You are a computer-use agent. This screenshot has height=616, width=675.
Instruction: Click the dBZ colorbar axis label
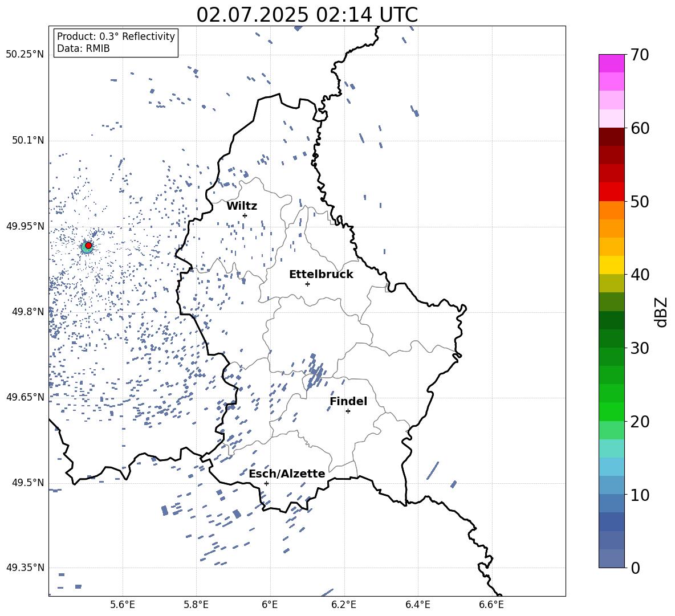point(662,312)
